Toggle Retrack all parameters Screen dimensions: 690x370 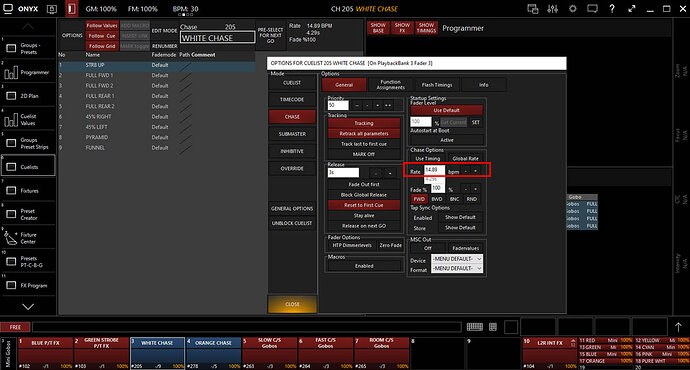point(364,133)
